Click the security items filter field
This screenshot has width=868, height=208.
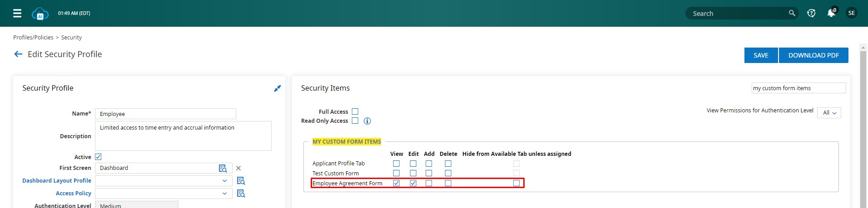pos(798,88)
